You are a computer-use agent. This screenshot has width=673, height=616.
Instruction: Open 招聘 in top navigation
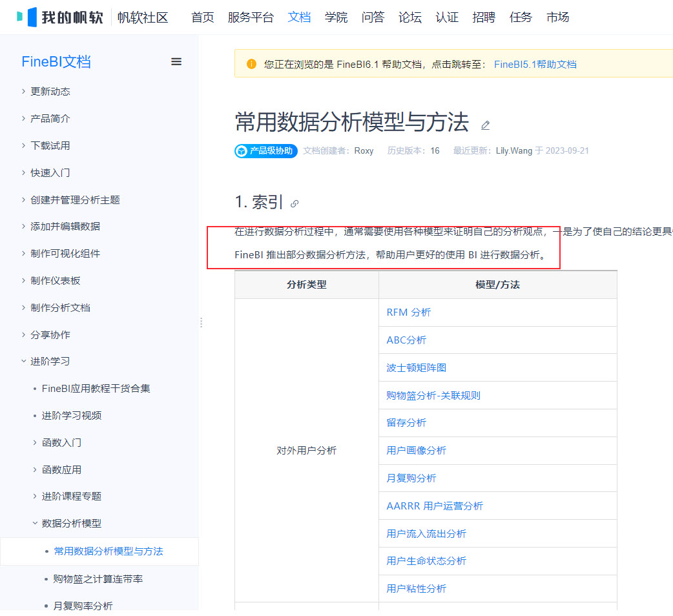pos(484,17)
